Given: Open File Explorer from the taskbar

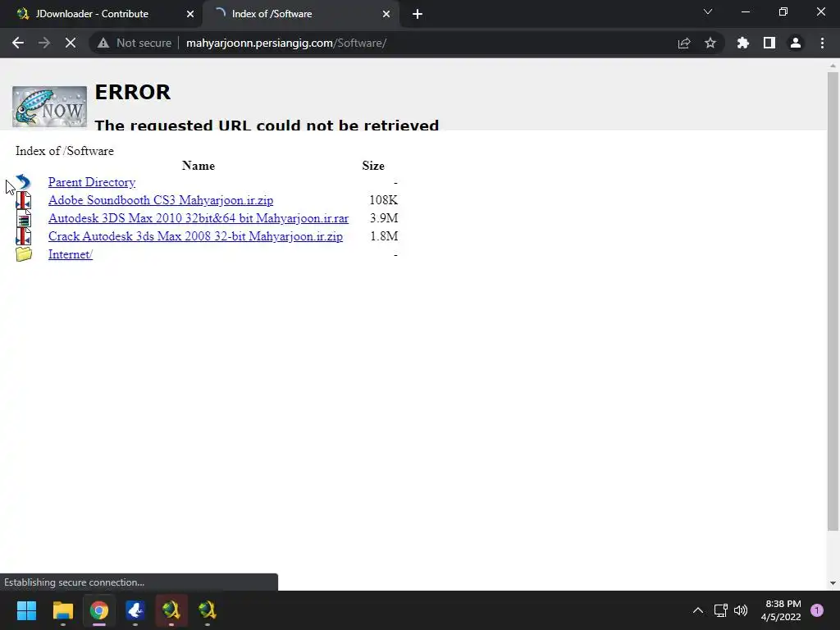Looking at the screenshot, I should coord(62,610).
